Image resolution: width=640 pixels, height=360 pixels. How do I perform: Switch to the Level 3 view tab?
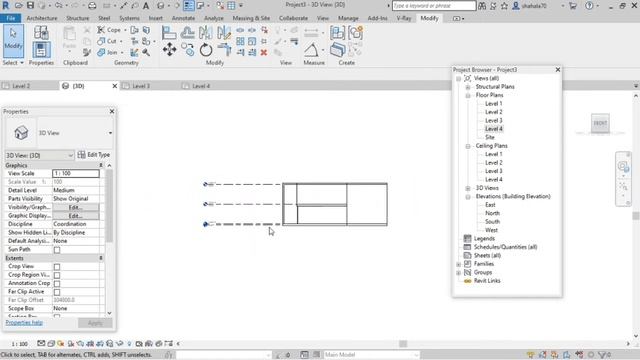pyautogui.click(x=141, y=86)
